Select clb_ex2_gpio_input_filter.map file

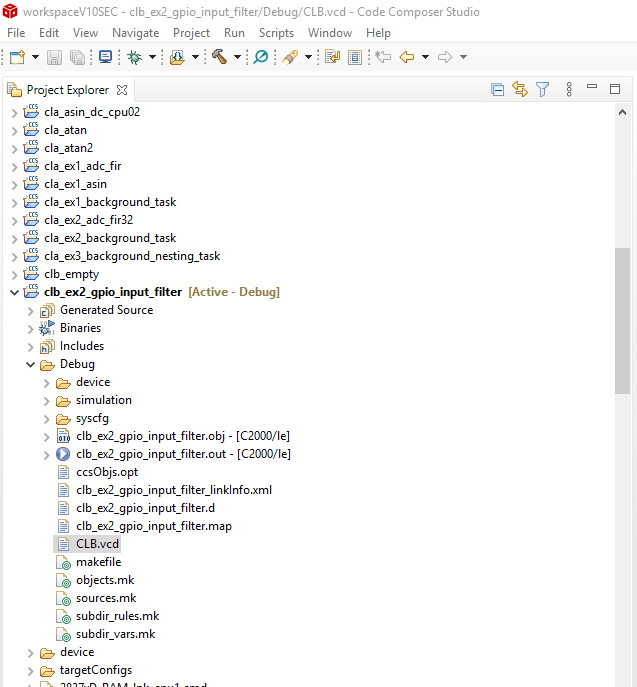coord(154,526)
